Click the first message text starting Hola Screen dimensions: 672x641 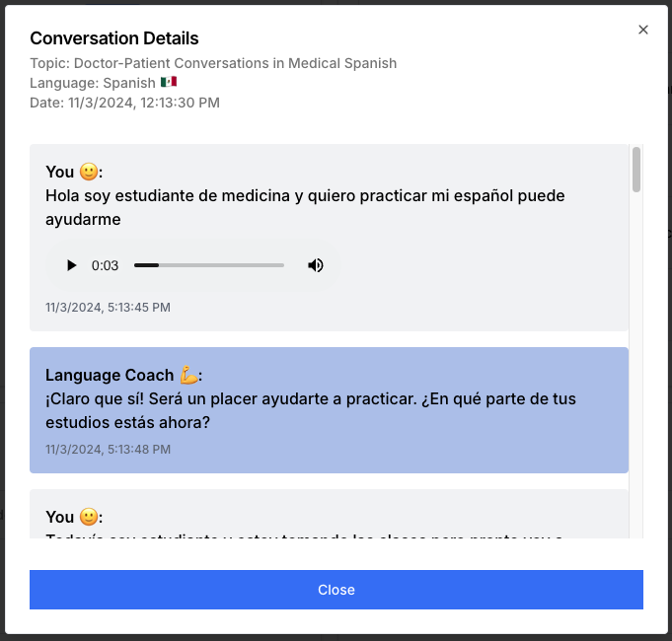[305, 207]
